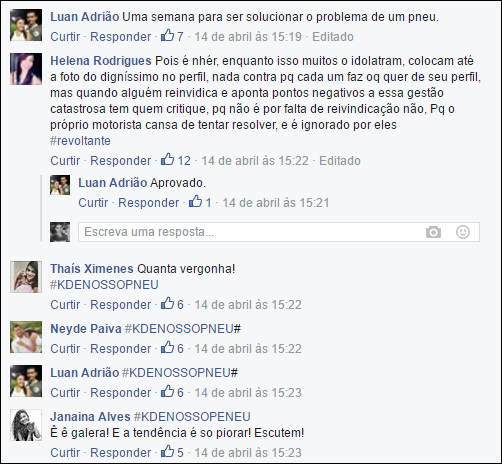Click the like icon on Janaina Alves' comment
Screen dimensions: 502x464
tap(167, 451)
